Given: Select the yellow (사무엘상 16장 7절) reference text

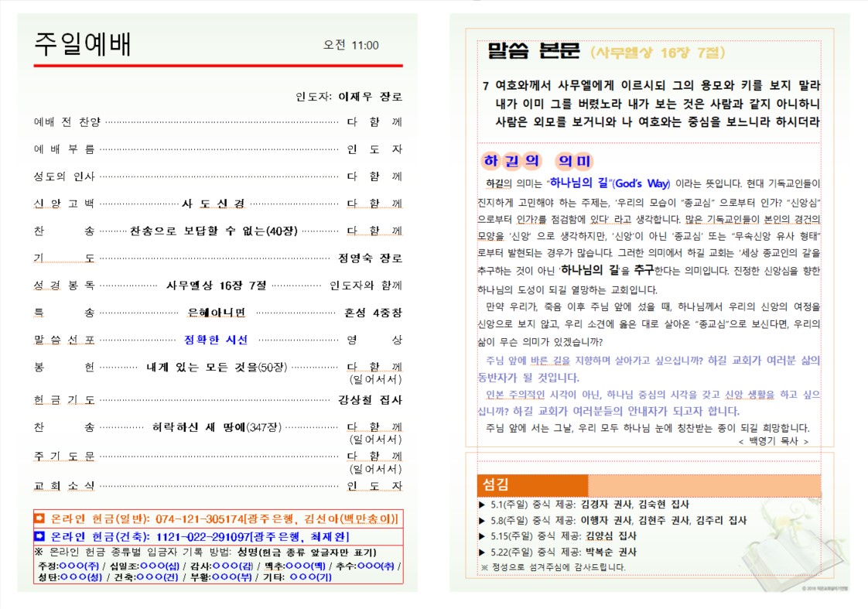Looking at the screenshot, I should click(x=658, y=53).
